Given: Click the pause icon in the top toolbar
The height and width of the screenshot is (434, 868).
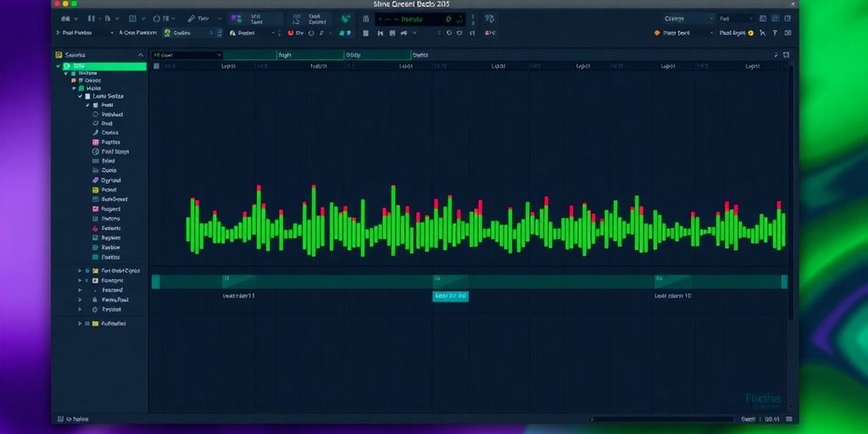Looking at the screenshot, I should coord(92,18).
